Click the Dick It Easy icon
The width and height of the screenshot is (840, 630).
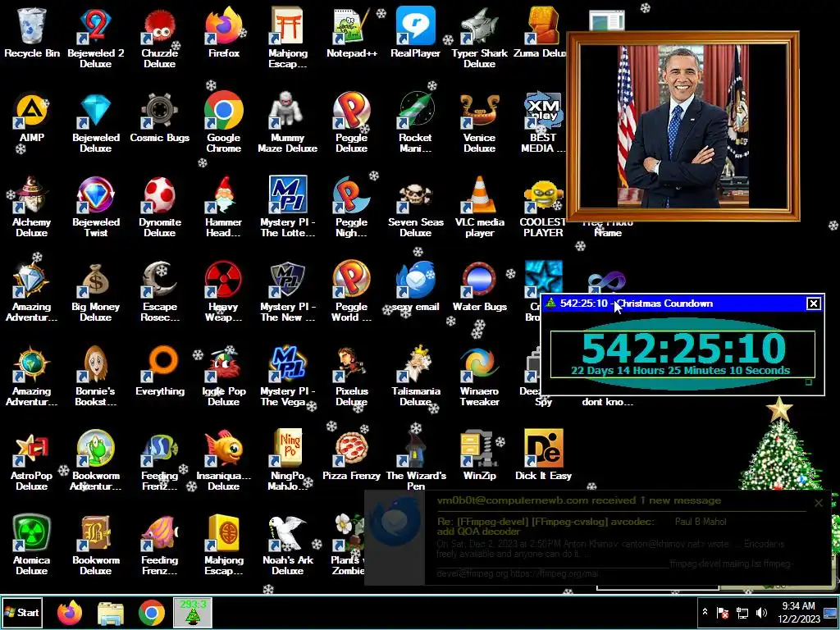(543, 455)
